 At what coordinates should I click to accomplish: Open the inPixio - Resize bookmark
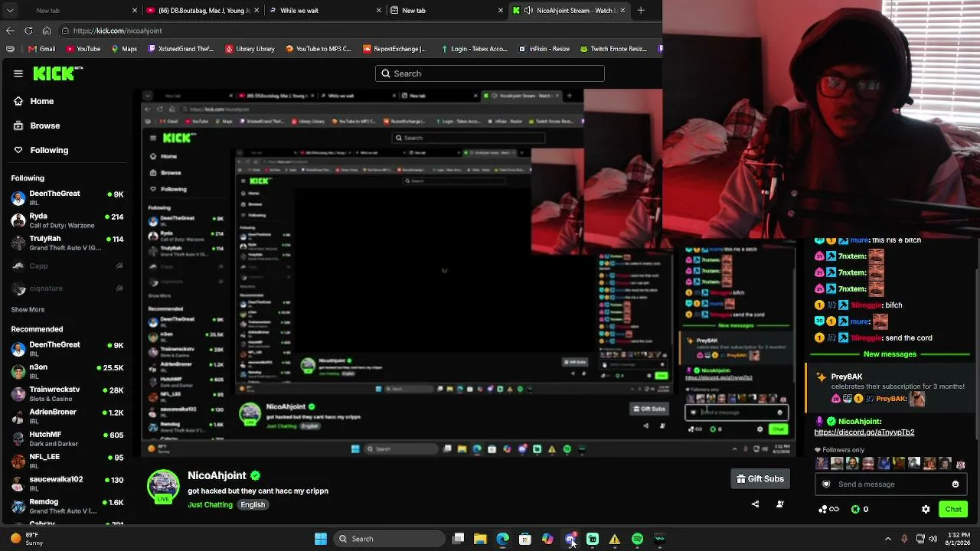(544, 49)
